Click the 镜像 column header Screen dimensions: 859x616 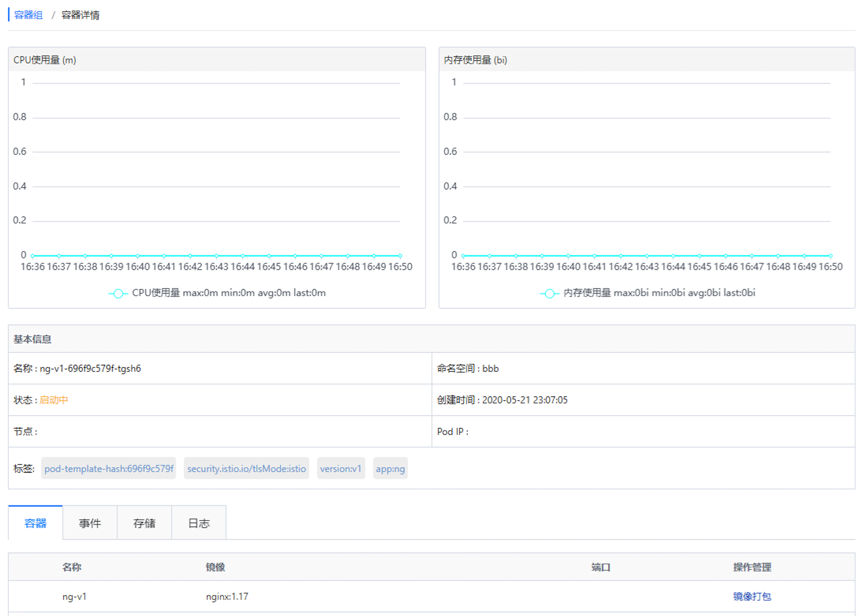pyautogui.click(x=215, y=567)
